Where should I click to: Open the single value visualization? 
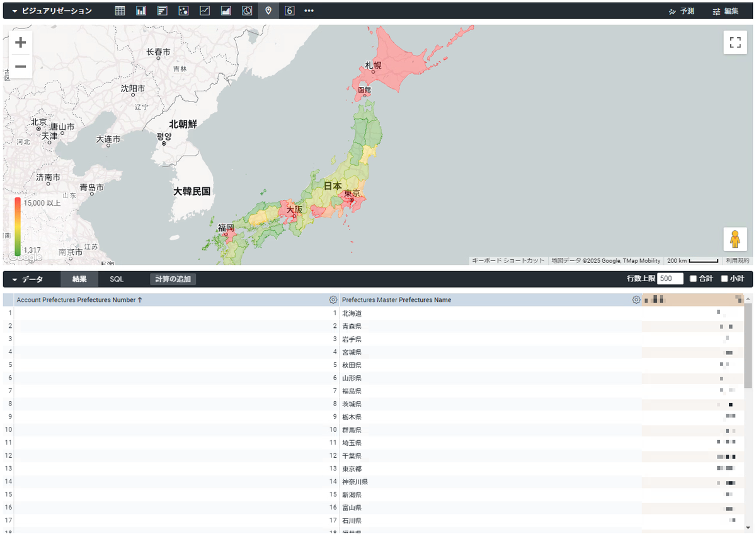point(289,10)
